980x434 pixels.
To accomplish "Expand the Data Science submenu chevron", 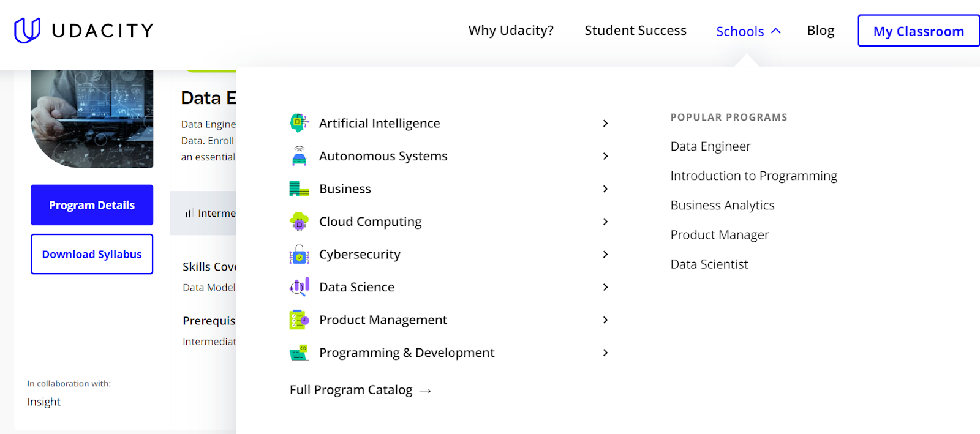I will [x=605, y=287].
